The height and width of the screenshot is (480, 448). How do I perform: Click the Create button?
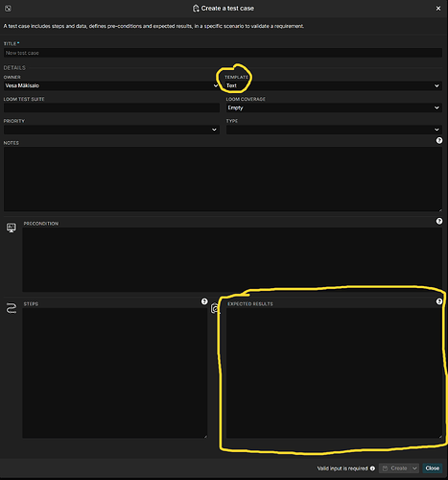coord(395,468)
